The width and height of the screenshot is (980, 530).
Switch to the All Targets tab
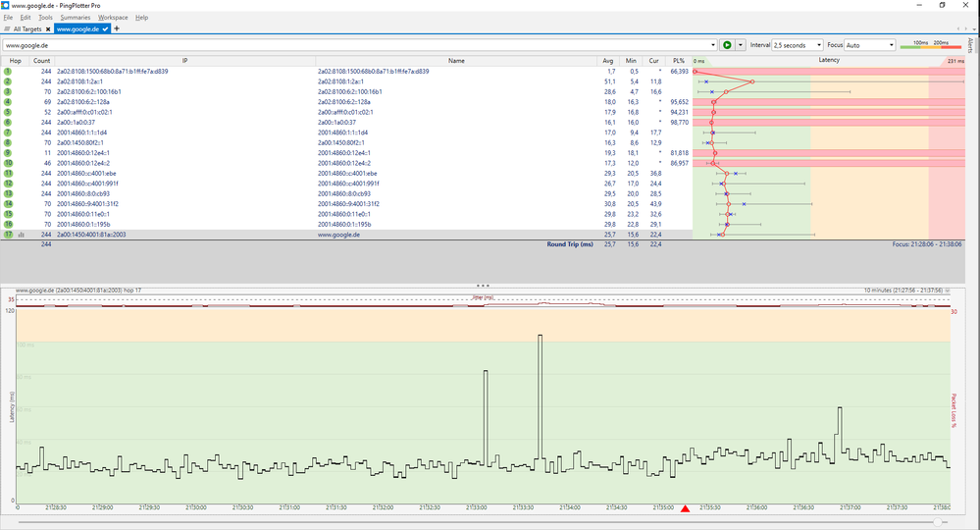26,28
